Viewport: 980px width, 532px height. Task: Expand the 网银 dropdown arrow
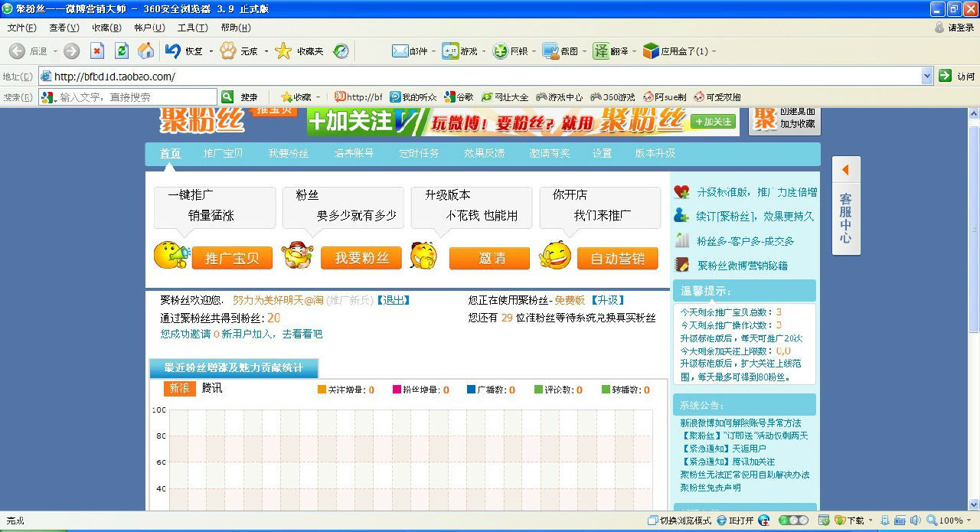[534, 51]
